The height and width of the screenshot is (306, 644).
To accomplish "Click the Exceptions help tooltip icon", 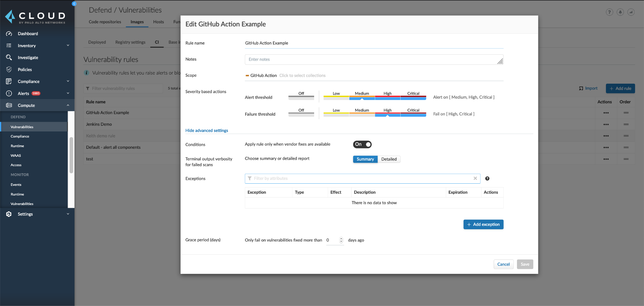I will tap(487, 178).
